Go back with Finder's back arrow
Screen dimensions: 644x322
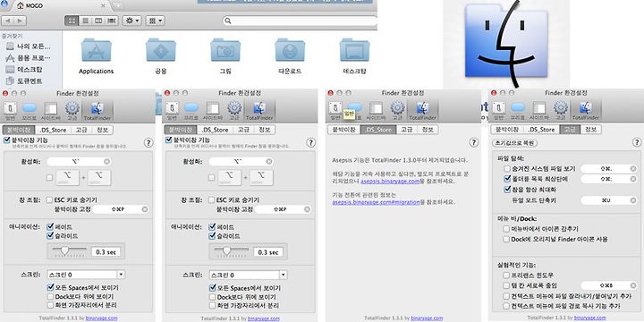tap(8, 21)
